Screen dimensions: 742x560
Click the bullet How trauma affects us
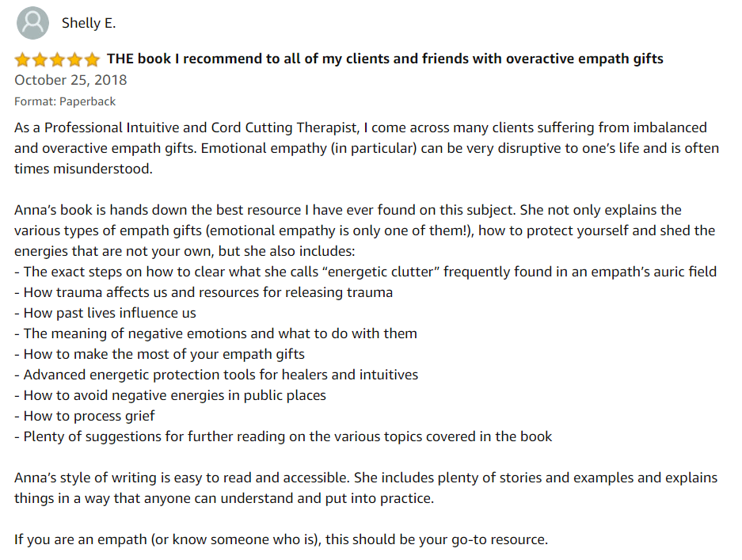tap(204, 292)
